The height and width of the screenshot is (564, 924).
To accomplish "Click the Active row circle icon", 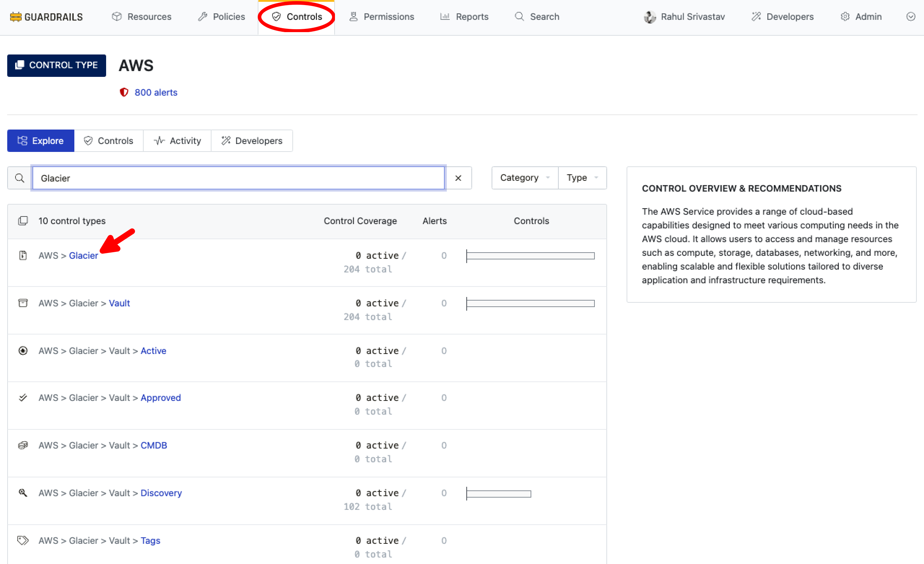I will [23, 351].
